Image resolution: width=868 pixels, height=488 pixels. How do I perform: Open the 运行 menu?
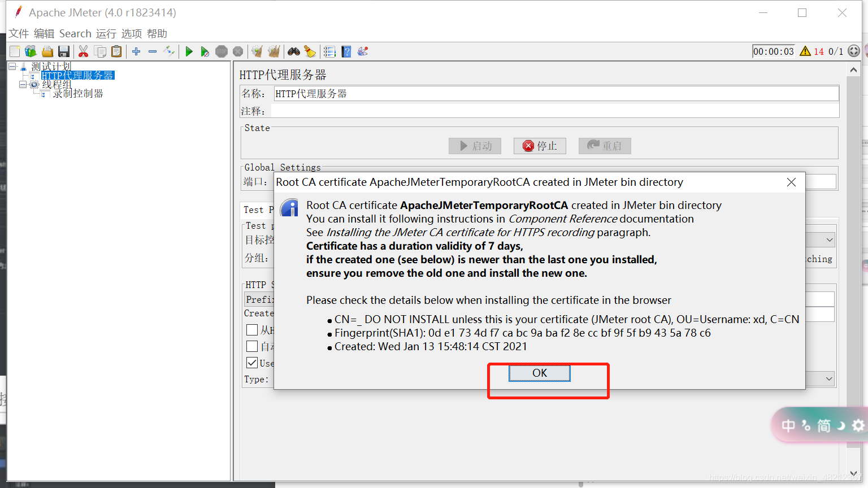pyautogui.click(x=106, y=34)
